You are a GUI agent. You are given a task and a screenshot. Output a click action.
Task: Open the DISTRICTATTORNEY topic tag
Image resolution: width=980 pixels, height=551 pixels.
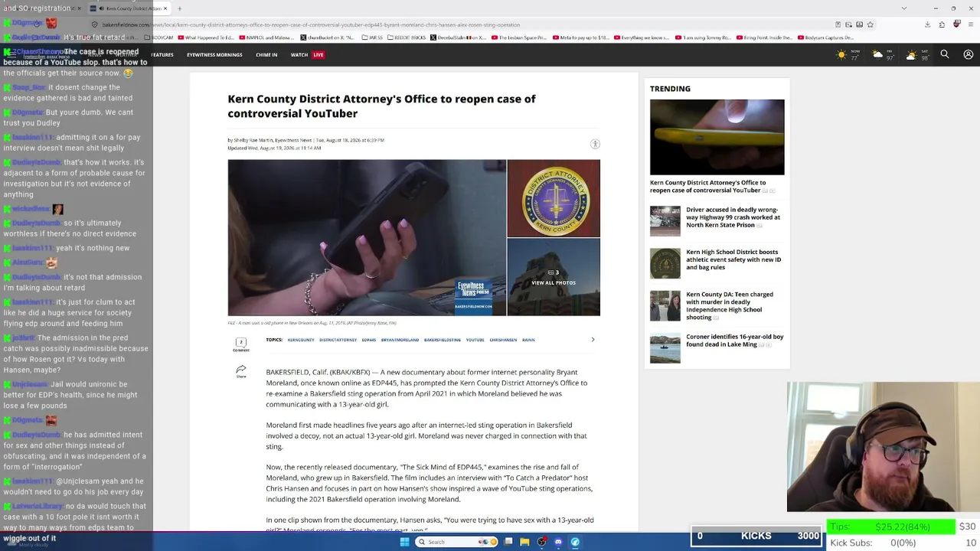click(338, 340)
